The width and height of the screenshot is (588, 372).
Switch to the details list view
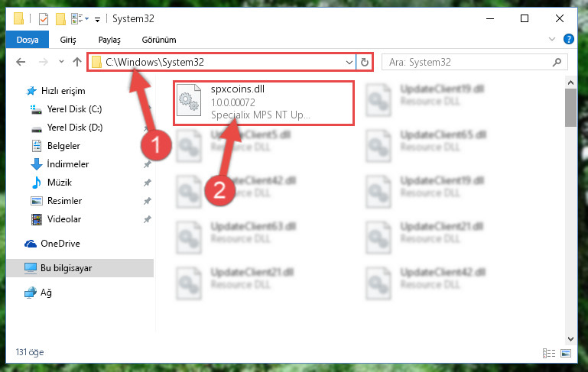pos(549,353)
